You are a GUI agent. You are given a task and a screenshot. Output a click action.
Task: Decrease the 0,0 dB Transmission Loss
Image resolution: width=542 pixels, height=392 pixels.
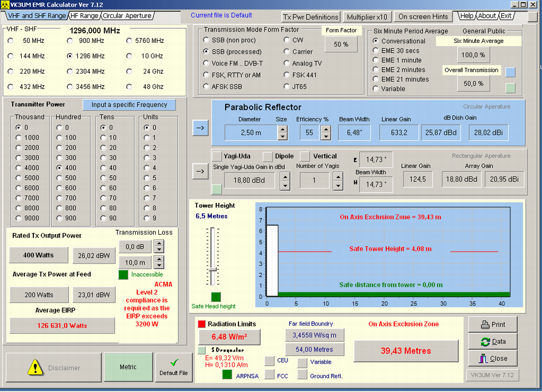(x=159, y=250)
